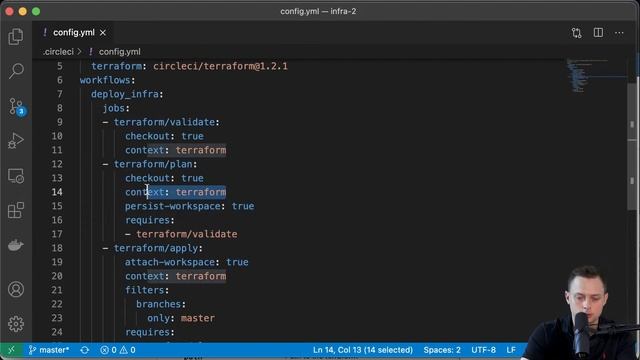Click the vertical editor scrollbar

[x=632, y=146]
